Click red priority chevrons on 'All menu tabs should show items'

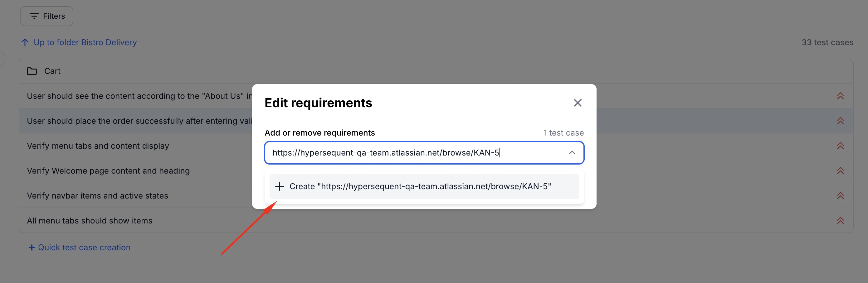tap(841, 221)
